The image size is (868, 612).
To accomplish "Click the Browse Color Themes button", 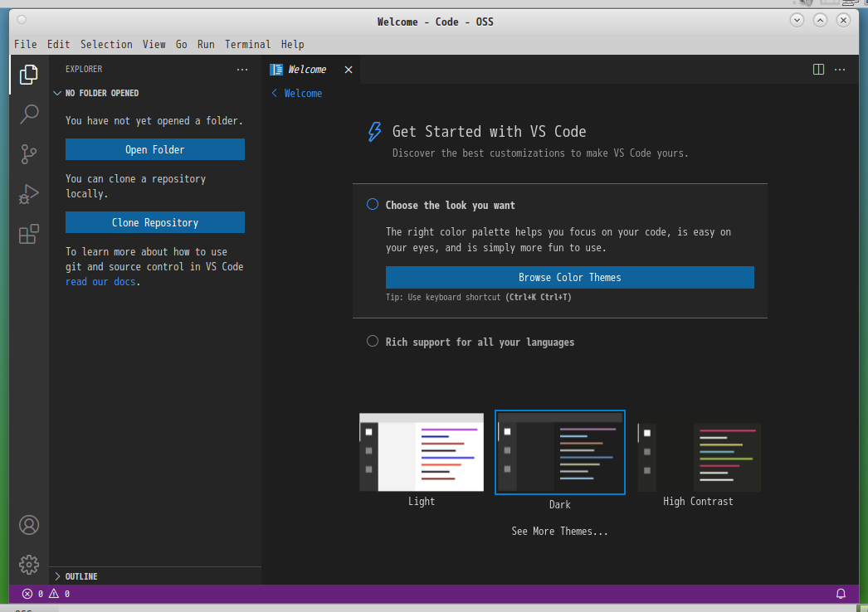I will coord(569,277).
